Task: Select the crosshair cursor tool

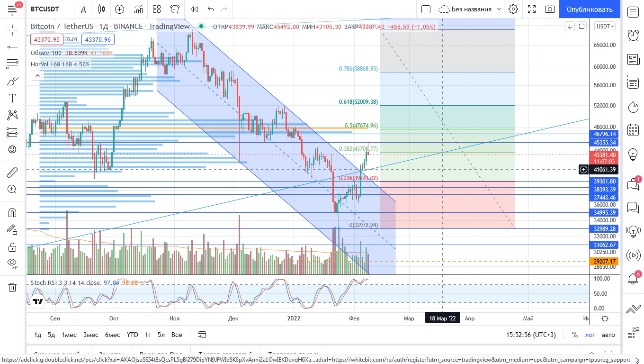Action: tap(12, 30)
